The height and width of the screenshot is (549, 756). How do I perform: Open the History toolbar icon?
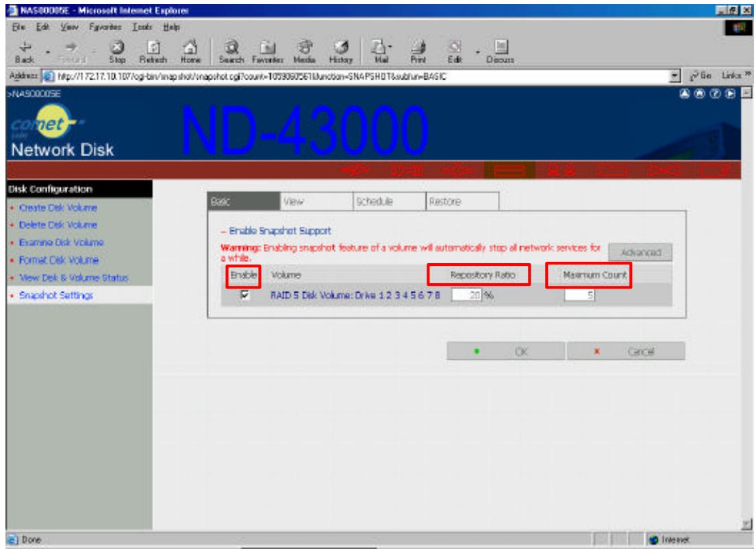pos(341,52)
